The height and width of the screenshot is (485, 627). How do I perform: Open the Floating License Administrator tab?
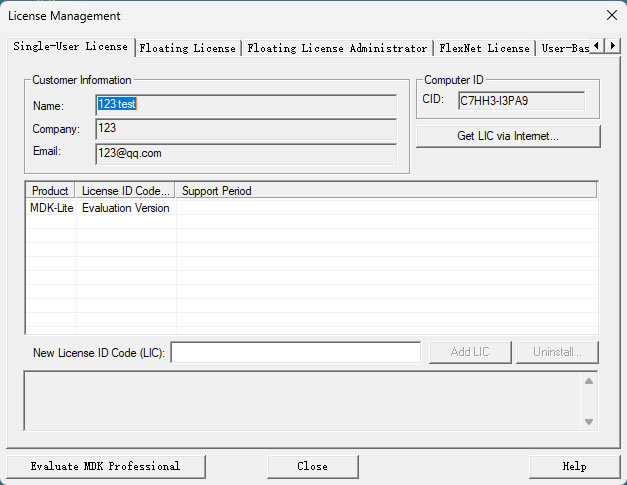[x=337, y=48]
